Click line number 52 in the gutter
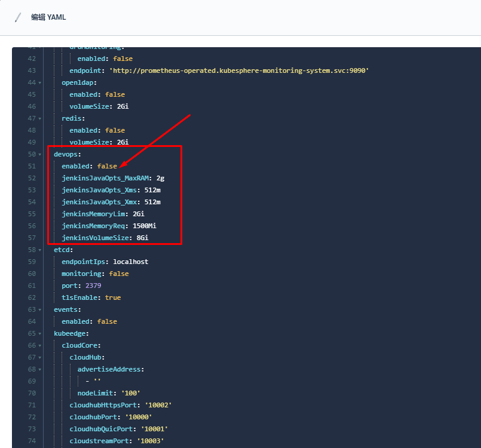The height and width of the screenshot is (448, 481). coord(32,178)
